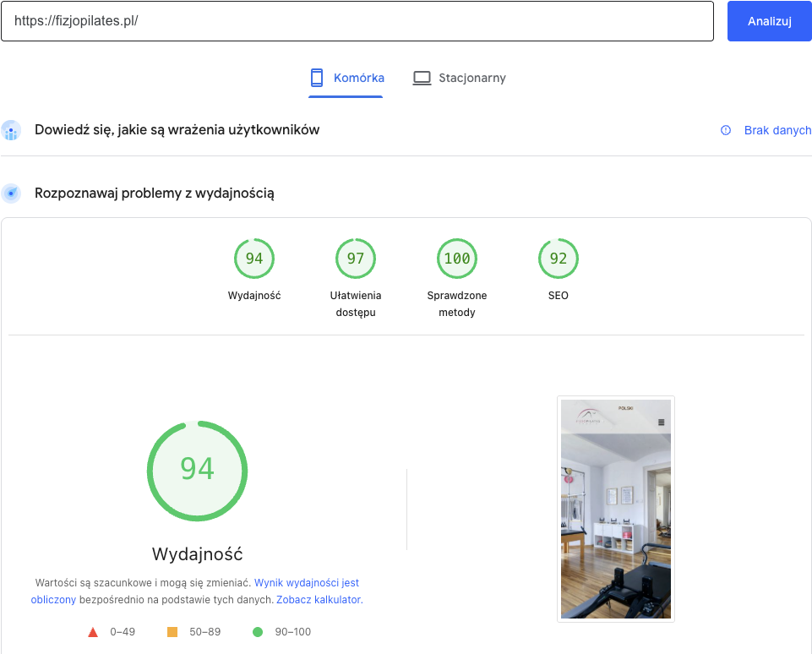Click the 100 Sprawdzone metody score circle

[456, 259]
